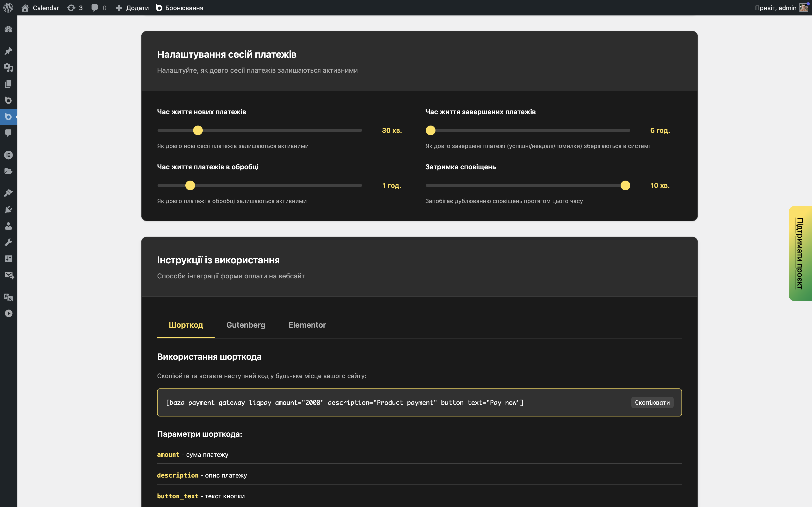Open the Dashboard gauge icon in sidebar
The image size is (812, 507).
pos(8,29)
